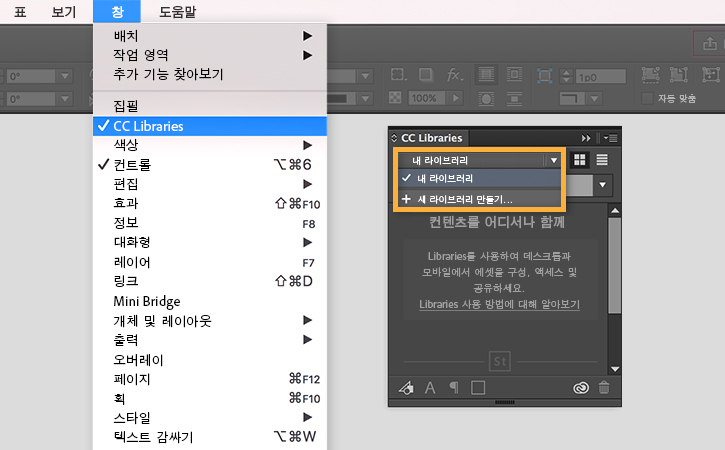Choose 정보 from the window menu
Image resolution: width=725 pixels, height=450 pixels.
(210, 223)
